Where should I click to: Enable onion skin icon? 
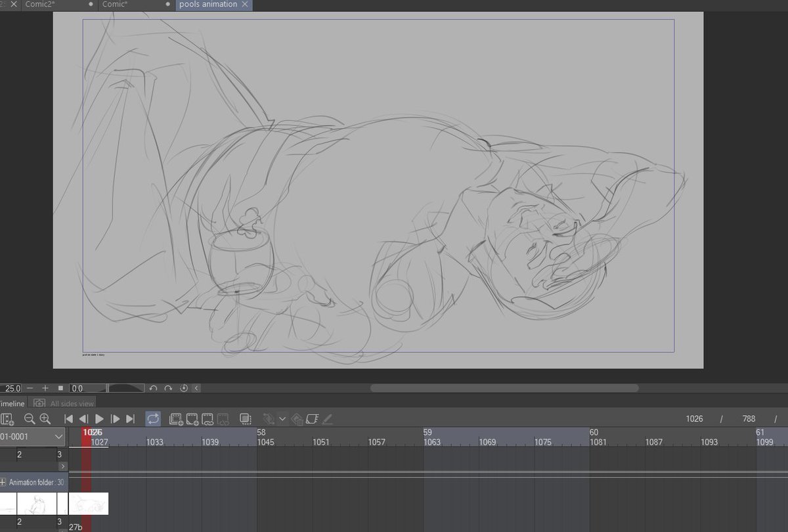pyautogui.click(x=246, y=418)
